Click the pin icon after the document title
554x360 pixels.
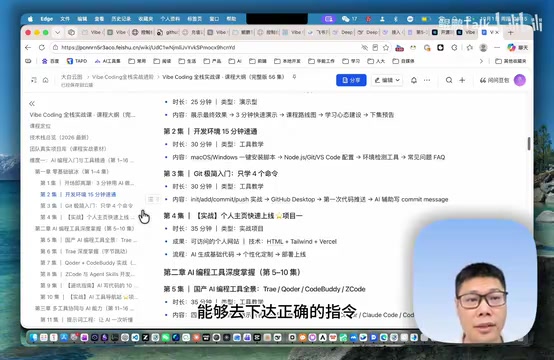pyautogui.click(x=294, y=77)
